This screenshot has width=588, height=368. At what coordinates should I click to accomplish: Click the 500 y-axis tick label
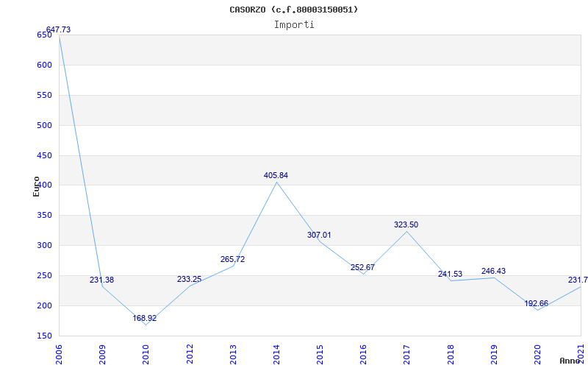click(x=44, y=125)
